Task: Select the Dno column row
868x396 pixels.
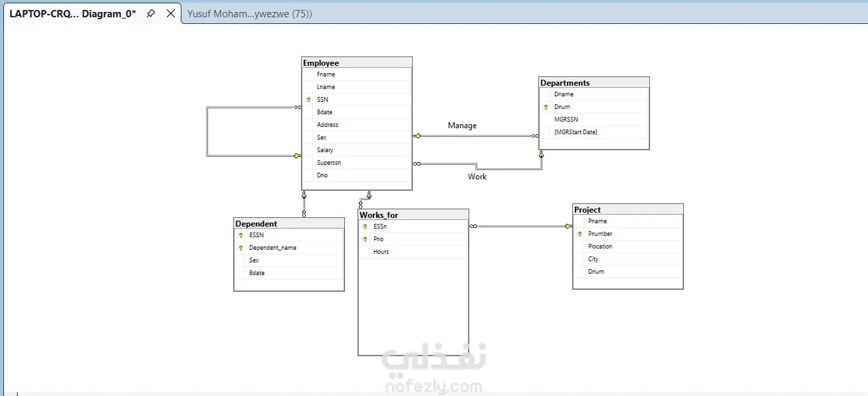Action: tap(357, 175)
